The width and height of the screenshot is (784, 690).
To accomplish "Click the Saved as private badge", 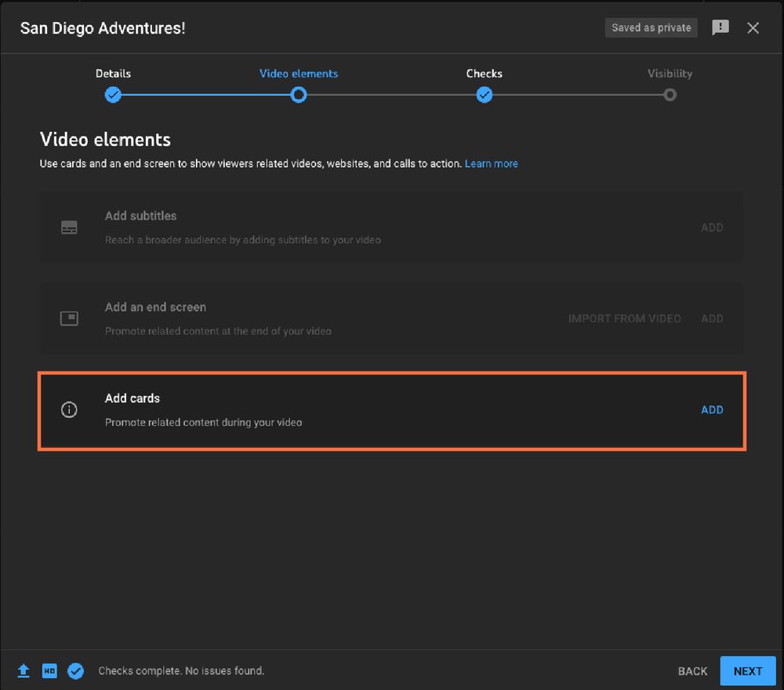I will pyautogui.click(x=651, y=27).
